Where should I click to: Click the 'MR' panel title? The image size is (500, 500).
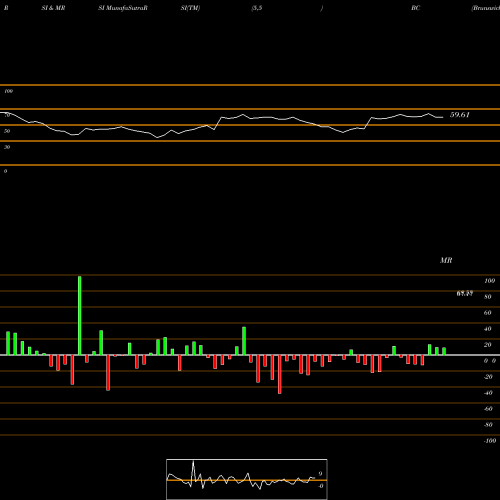click(446, 260)
